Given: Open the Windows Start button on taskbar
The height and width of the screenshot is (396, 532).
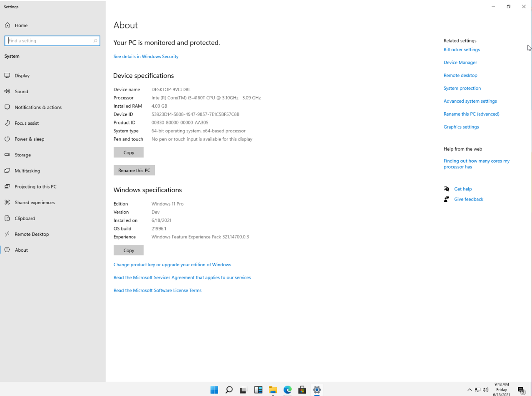Looking at the screenshot, I should pyautogui.click(x=214, y=390).
